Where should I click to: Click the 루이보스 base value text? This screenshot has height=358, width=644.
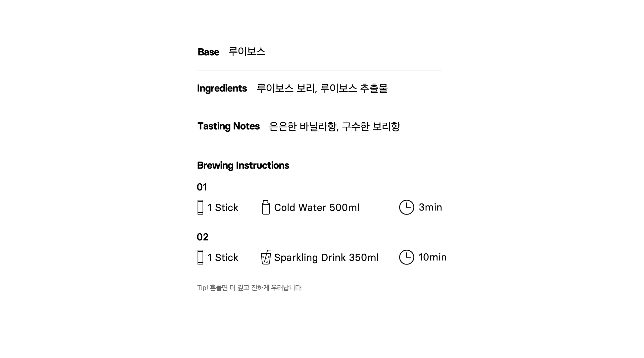(247, 51)
